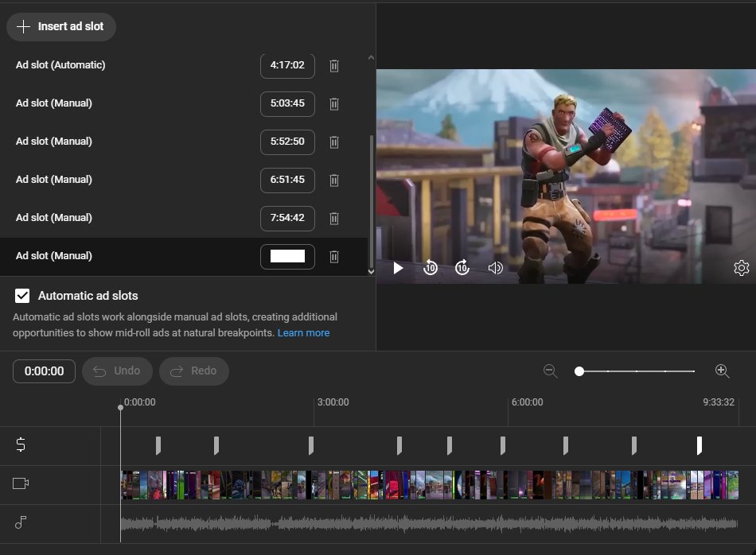Play the video preview
756x555 pixels.
(398, 268)
